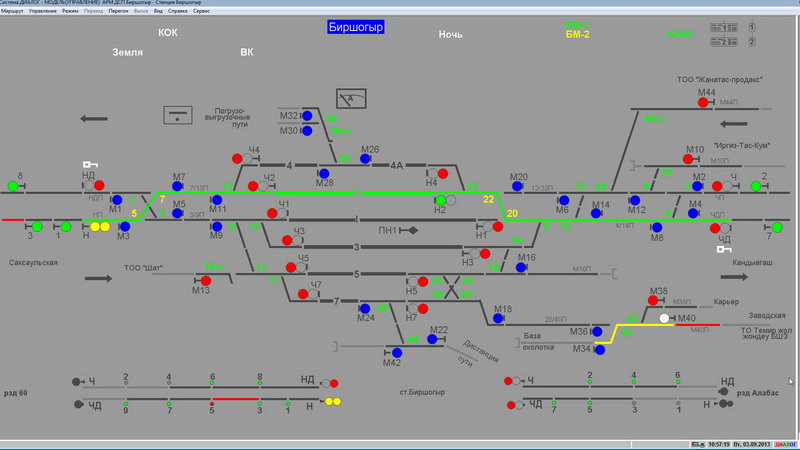Viewport: 800px width, 450px height.
Task: Click the АРМ2 green label
Action: click(680, 34)
